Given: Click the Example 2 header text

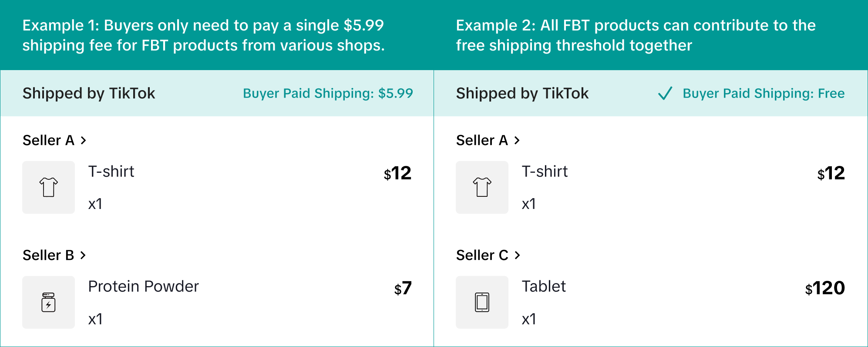Looking at the screenshot, I should click(636, 35).
